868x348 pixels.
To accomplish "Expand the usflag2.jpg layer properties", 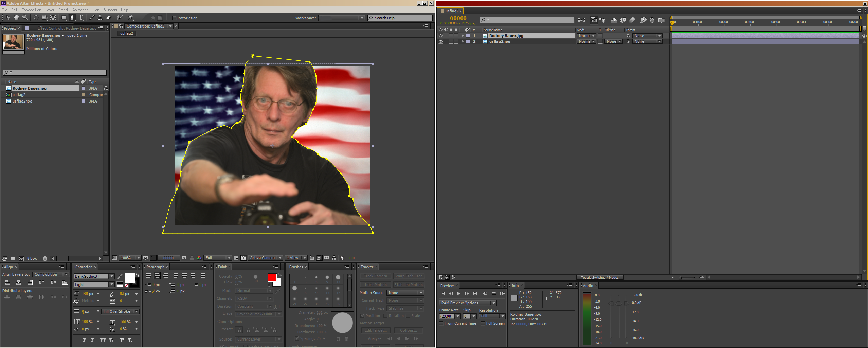I will click(463, 41).
